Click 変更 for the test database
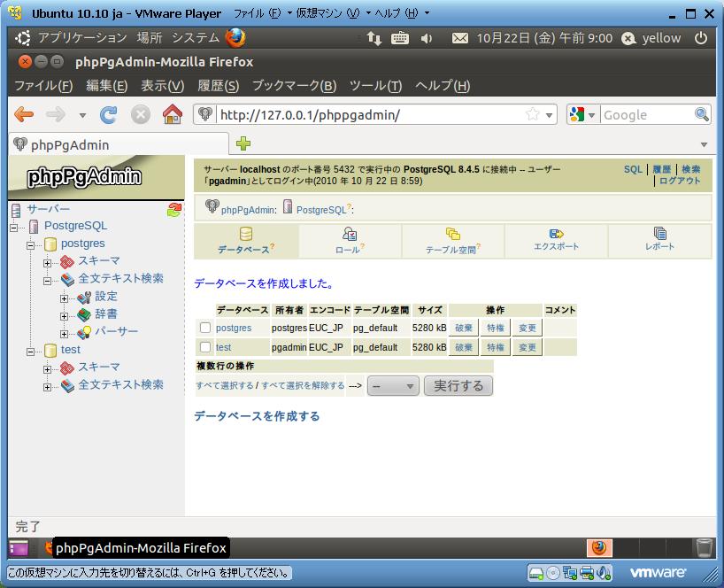 point(528,347)
